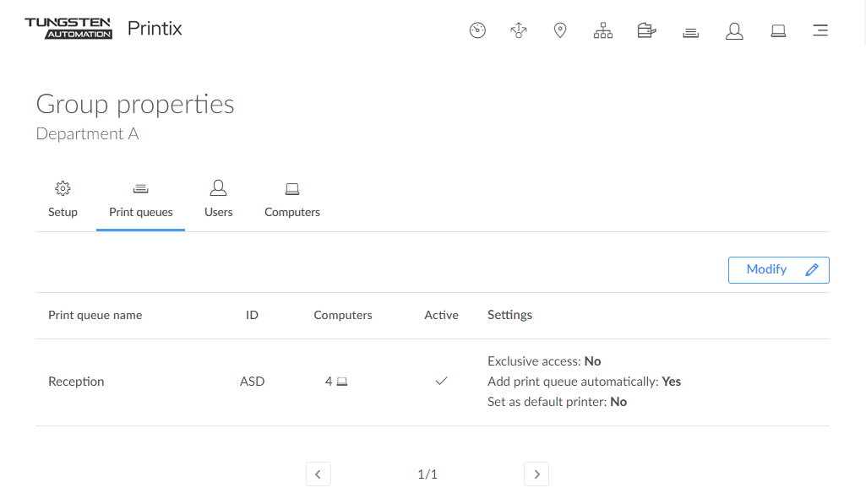Image resolution: width=866 pixels, height=504 pixels.
Task: Switch to the Setup tab
Action: tap(63, 200)
